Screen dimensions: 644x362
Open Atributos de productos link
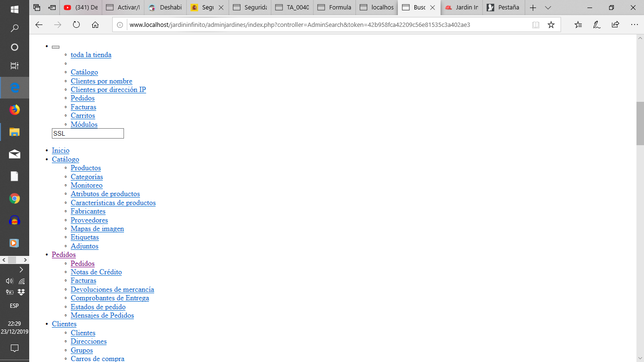tap(105, 194)
